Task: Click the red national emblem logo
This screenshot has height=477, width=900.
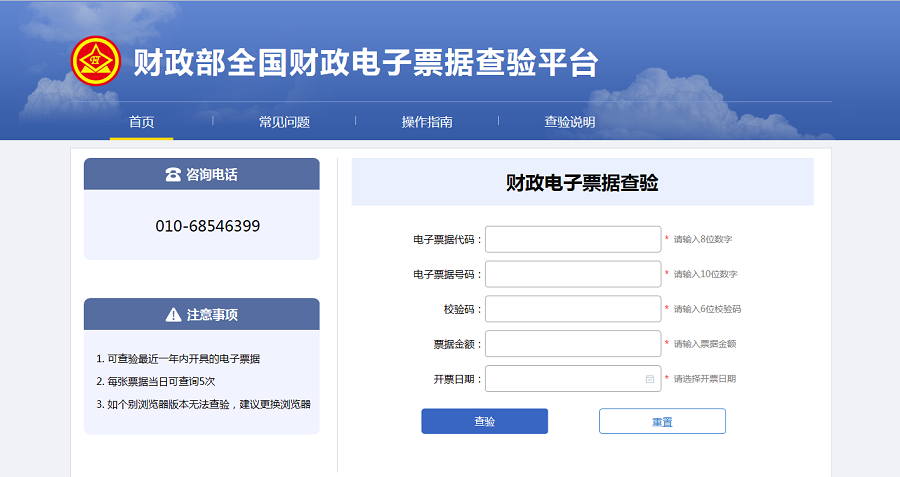Action: pyautogui.click(x=95, y=62)
